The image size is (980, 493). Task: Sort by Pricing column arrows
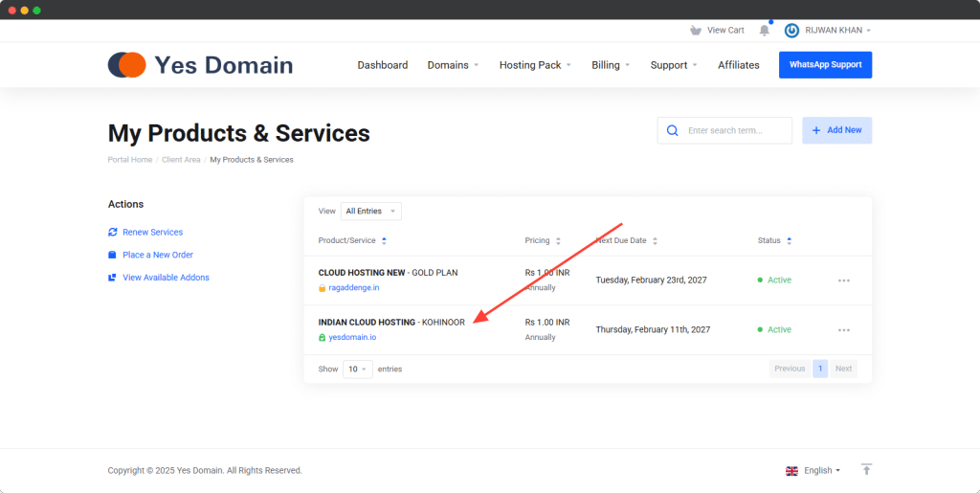[558, 240]
